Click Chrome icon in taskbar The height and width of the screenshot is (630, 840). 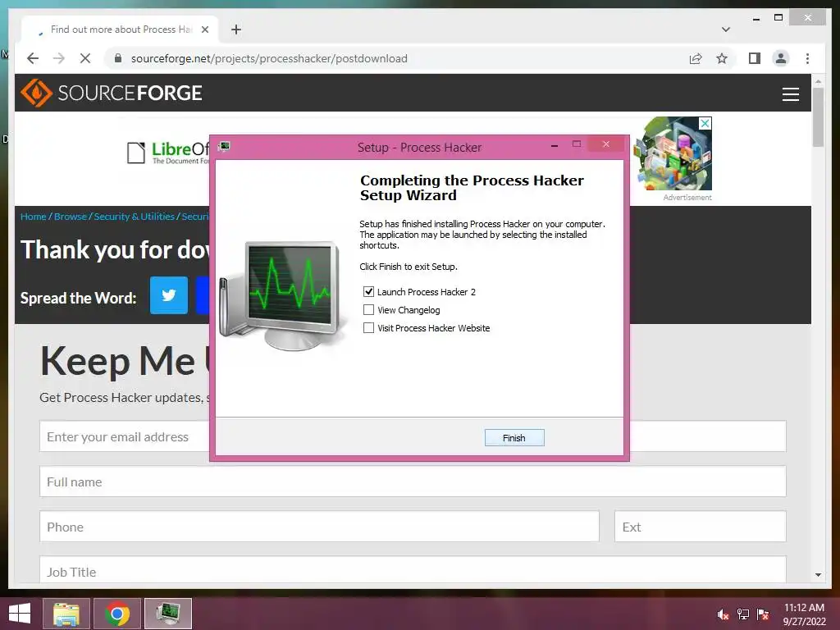(x=117, y=614)
